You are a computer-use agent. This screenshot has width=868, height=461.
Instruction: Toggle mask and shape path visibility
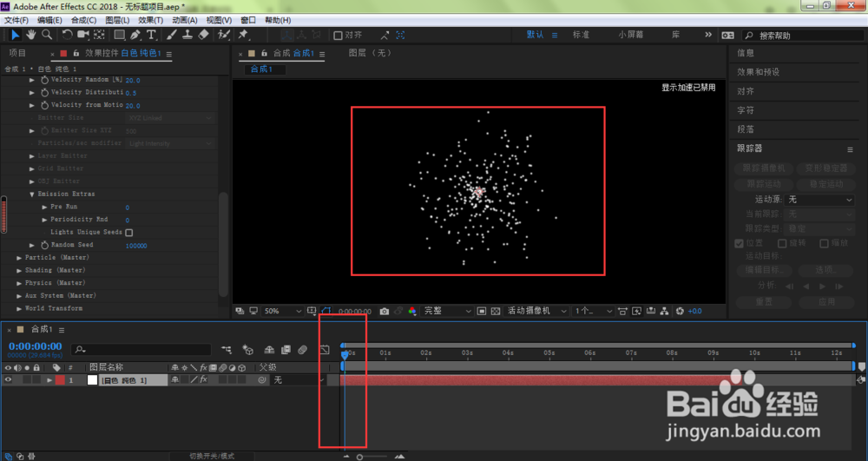326,311
